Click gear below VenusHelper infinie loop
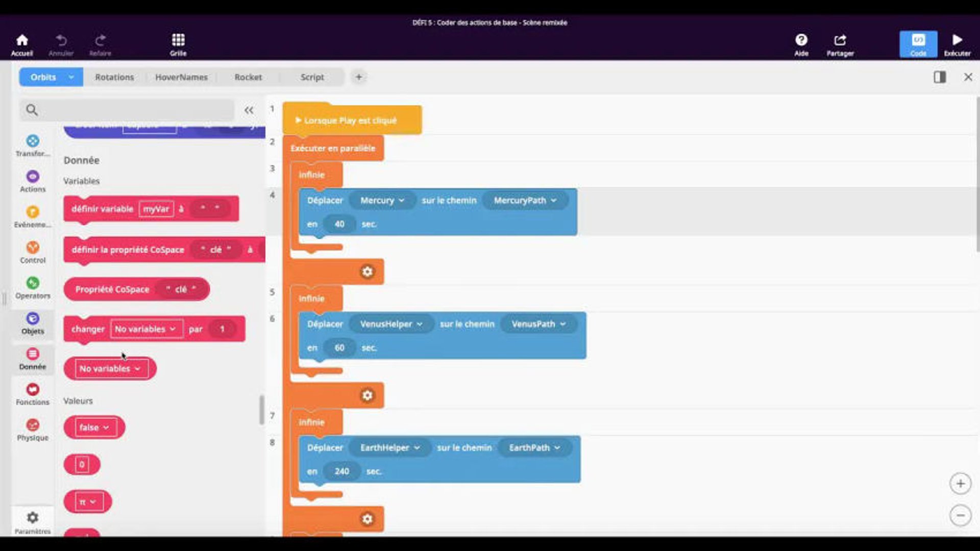 [x=367, y=395]
